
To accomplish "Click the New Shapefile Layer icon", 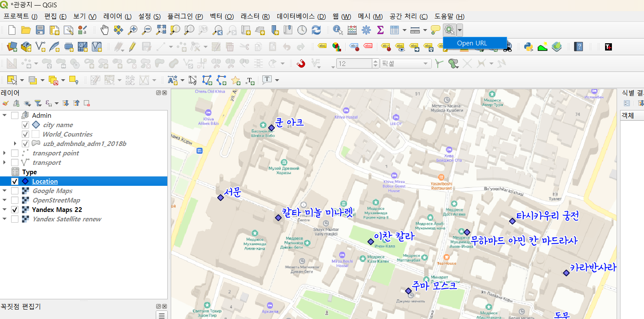I will point(40,47).
